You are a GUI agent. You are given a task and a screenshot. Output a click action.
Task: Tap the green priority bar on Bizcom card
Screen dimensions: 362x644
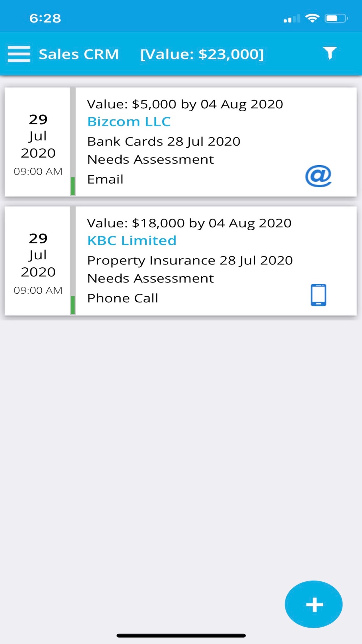73,186
